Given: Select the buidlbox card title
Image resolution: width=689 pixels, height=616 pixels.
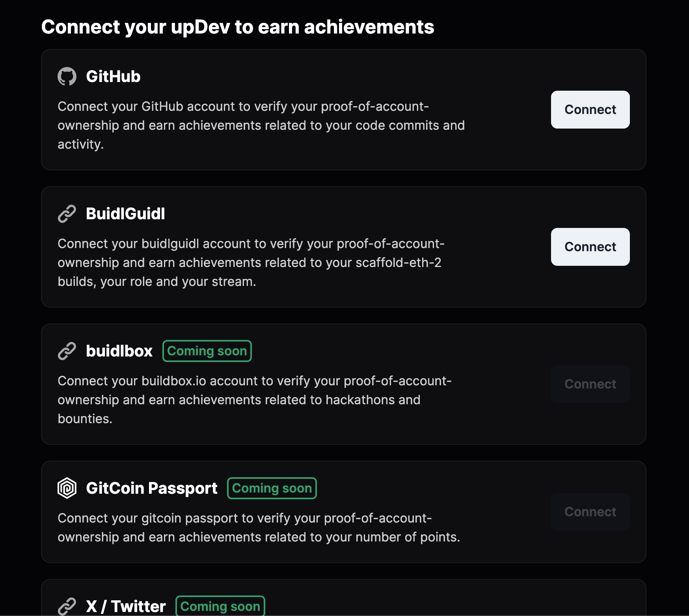Looking at the screenshot, I should tap(119, 351).
